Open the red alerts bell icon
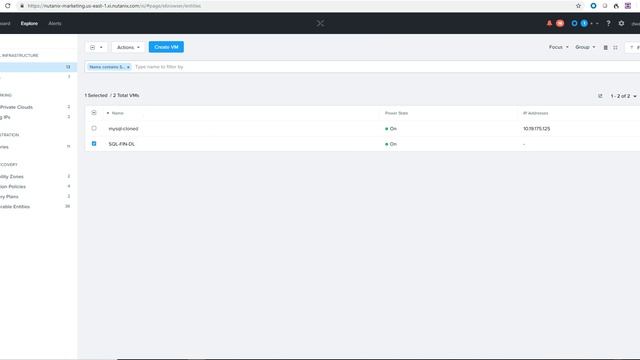This screenshot has height=360, width=640. coord(549,23)
